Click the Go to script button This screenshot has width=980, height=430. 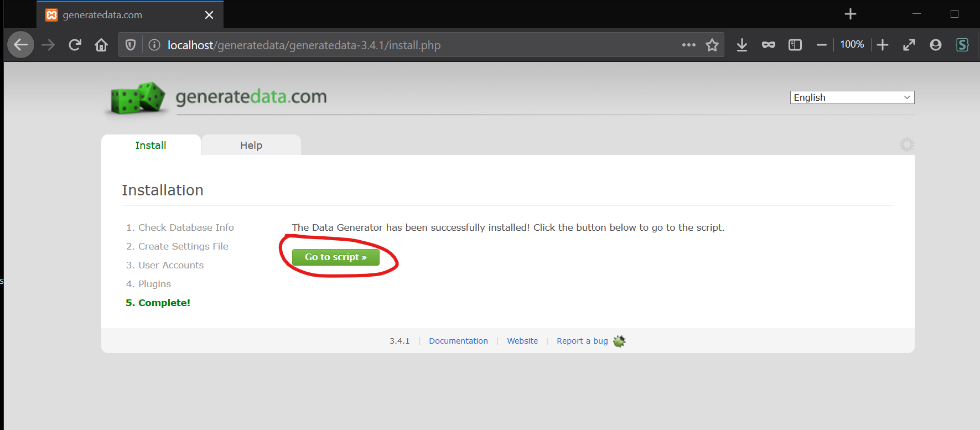click(x=336, y=257)
